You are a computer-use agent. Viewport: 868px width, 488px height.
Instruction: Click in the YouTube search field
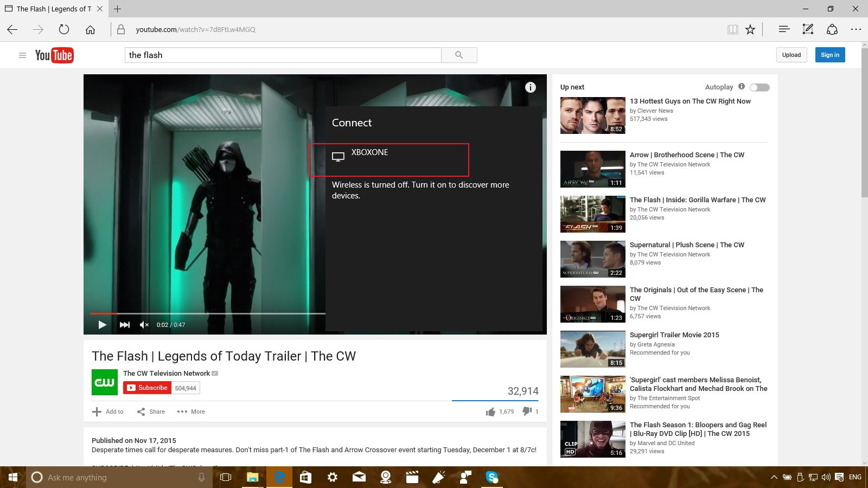283,55
